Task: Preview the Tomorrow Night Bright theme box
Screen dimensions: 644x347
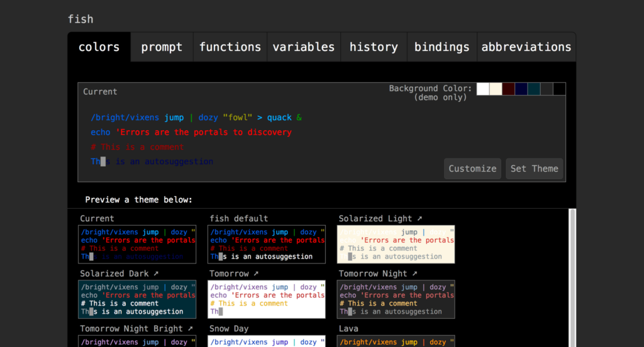Action: coord(137,341)
